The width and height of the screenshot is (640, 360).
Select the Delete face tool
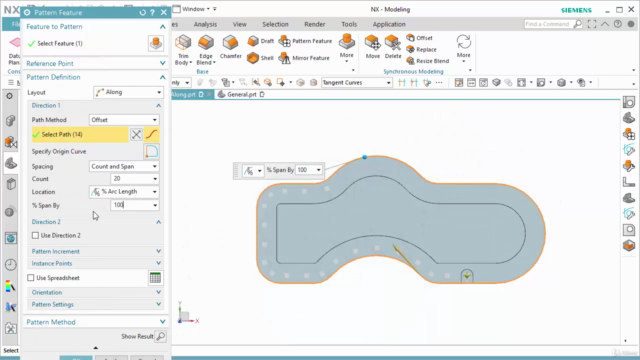coord(393,47)
